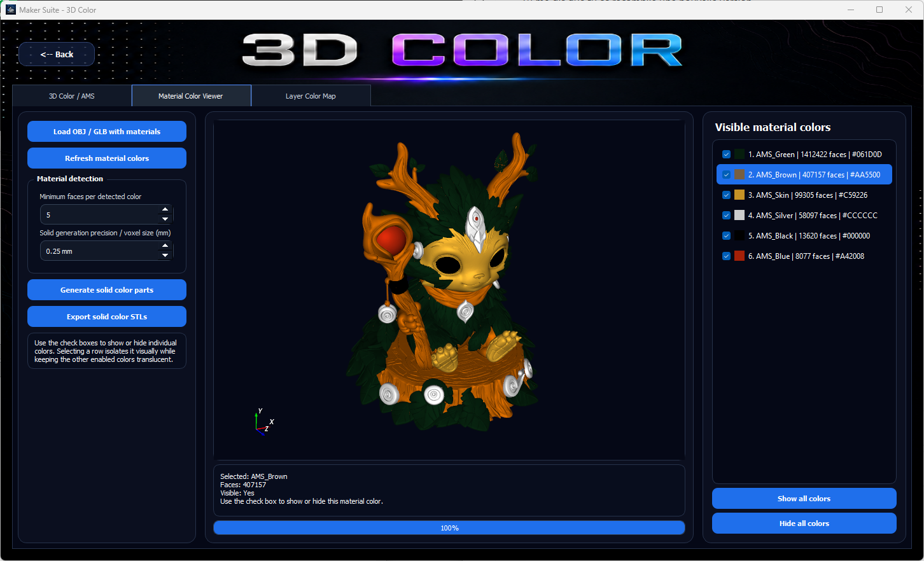Click the dark green AMS_Green color swatch
Screen dimensions: 924x561
[x=739, y=155]
